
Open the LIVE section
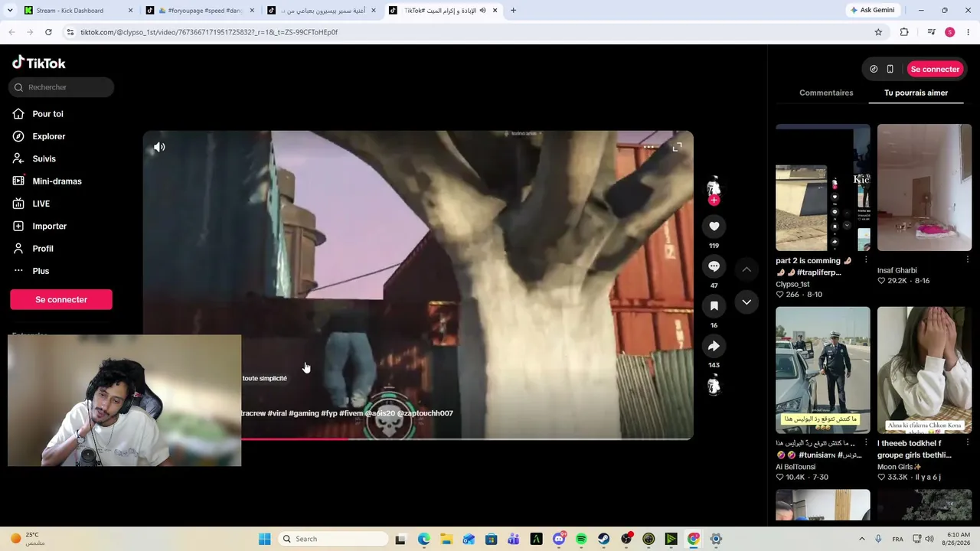(41, 204)
